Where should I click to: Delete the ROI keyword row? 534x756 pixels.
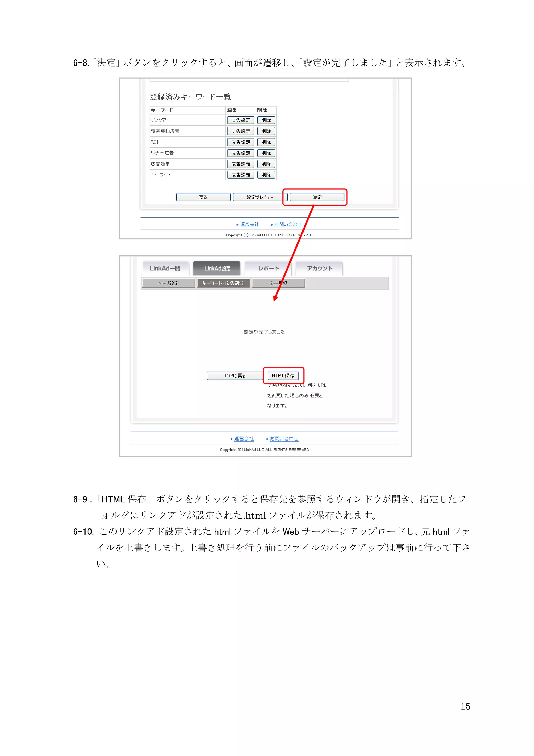coord(266,142)
